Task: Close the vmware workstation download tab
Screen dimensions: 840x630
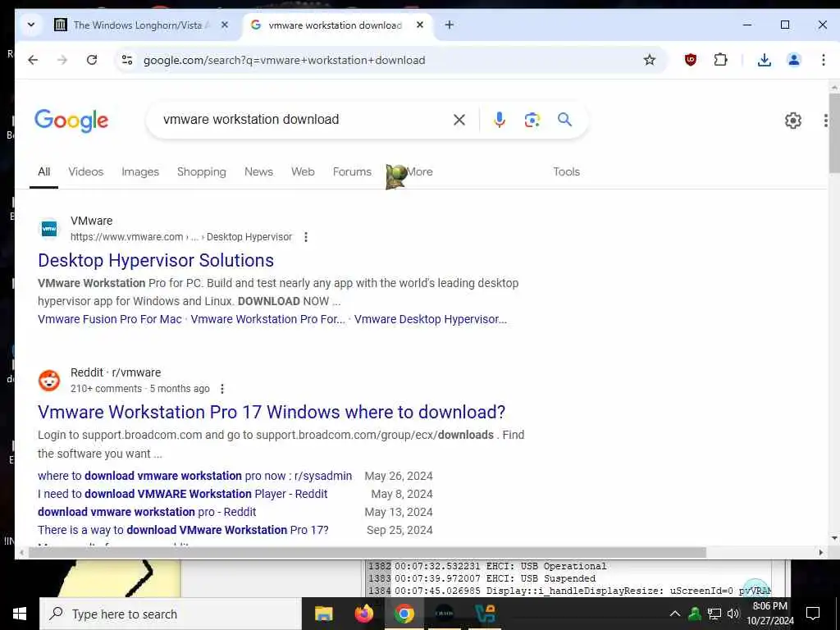Action: [x=420, y=25]
